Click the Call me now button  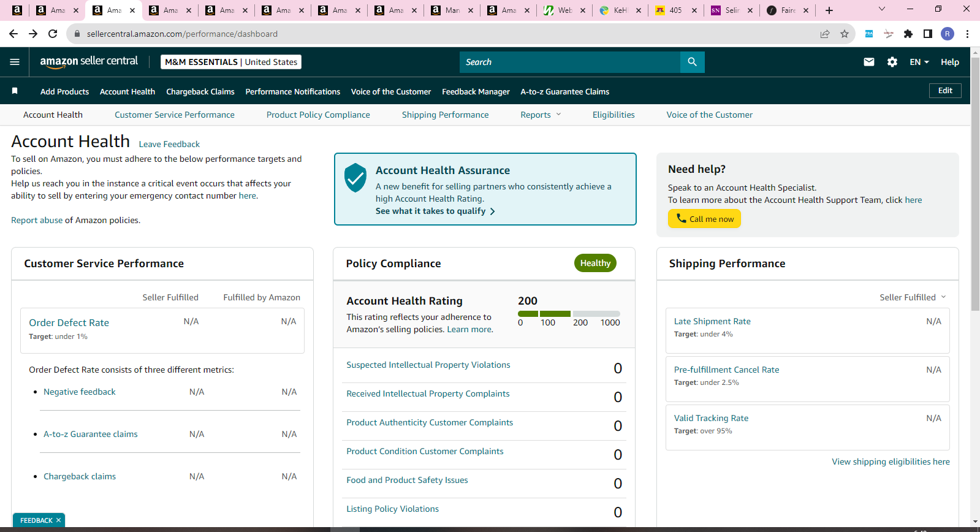(704, 219)
